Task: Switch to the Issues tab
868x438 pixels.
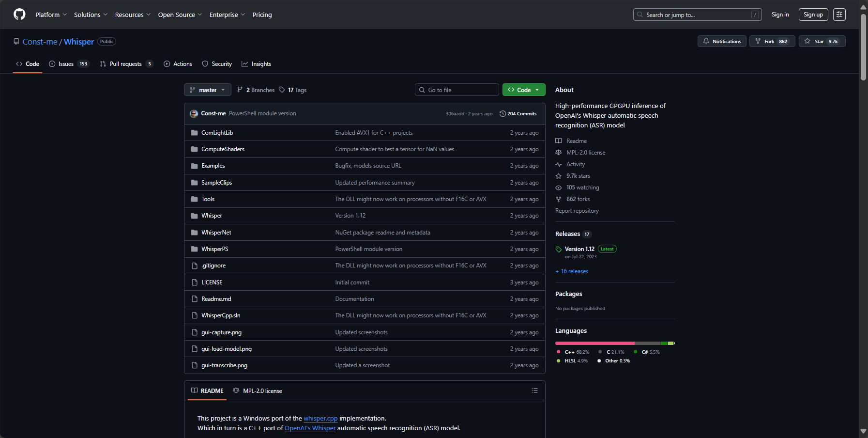Action: tap(69, 64)
